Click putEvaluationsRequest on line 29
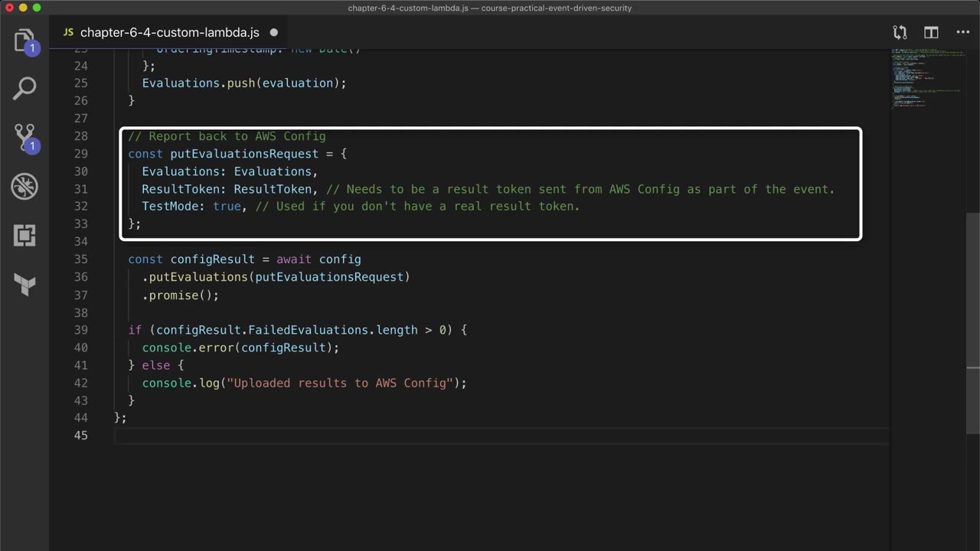Screen dimensions: 980x551 [x=243, y=154]
